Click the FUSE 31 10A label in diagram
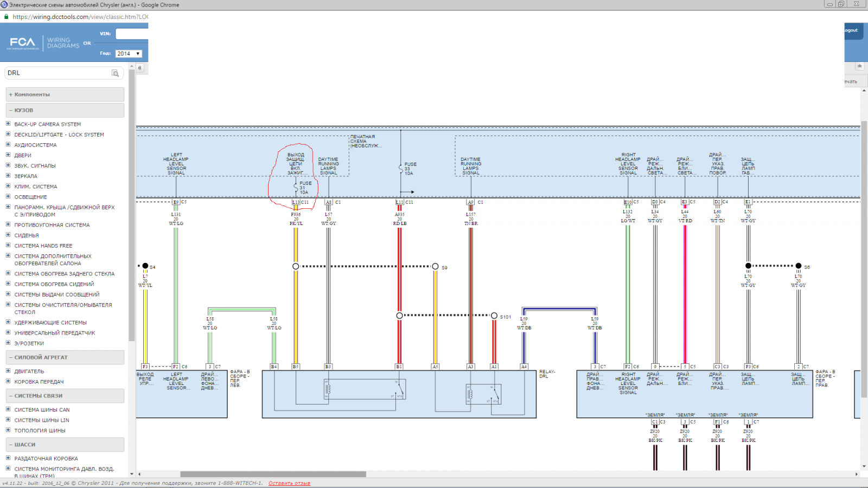 pos(305,188)
